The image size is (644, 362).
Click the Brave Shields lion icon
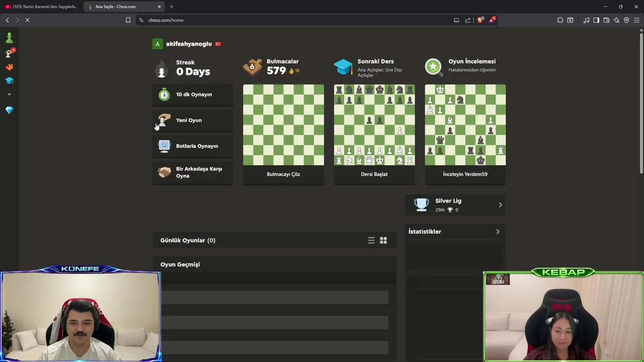480,20
